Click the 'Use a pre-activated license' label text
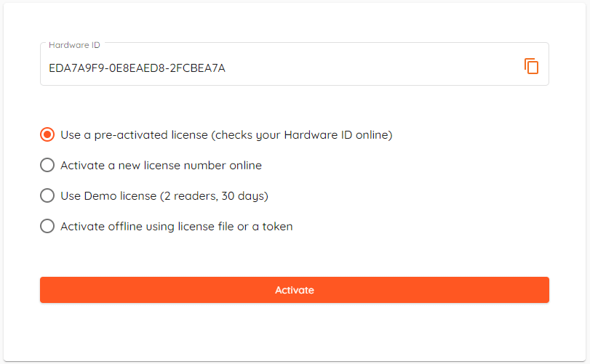Viewport: 590px width, 364px height. pyautogui.click(x=134, y=135)
